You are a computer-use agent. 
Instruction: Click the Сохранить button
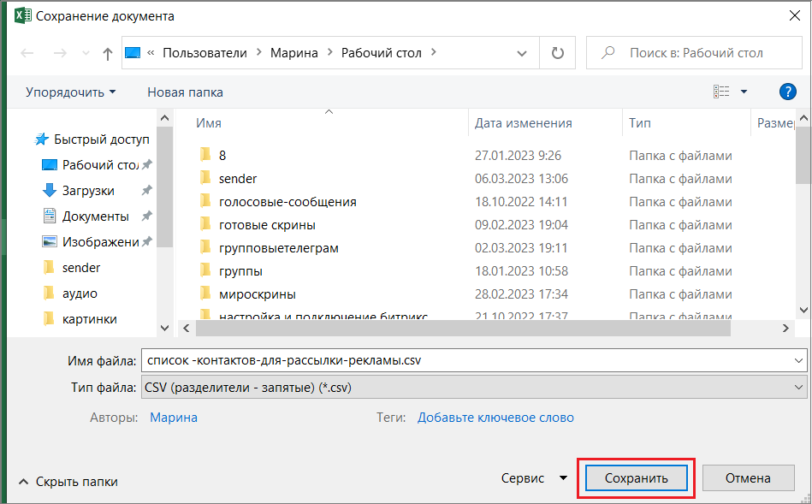(x=637, y=478)
